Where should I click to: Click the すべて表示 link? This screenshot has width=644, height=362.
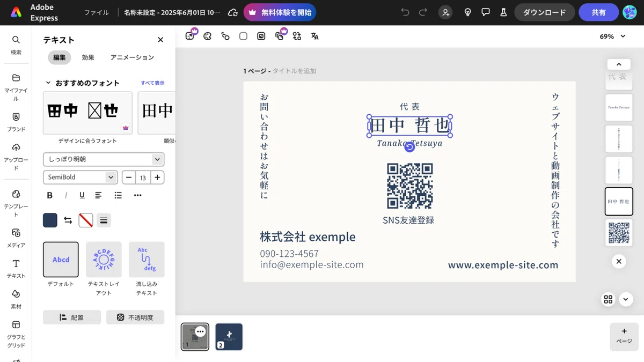152,83
